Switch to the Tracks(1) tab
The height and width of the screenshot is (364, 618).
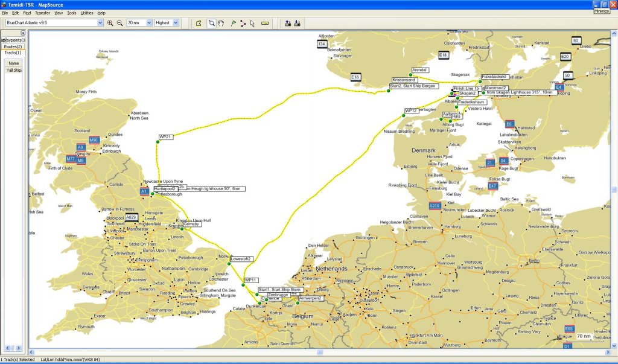coord(13,53)
